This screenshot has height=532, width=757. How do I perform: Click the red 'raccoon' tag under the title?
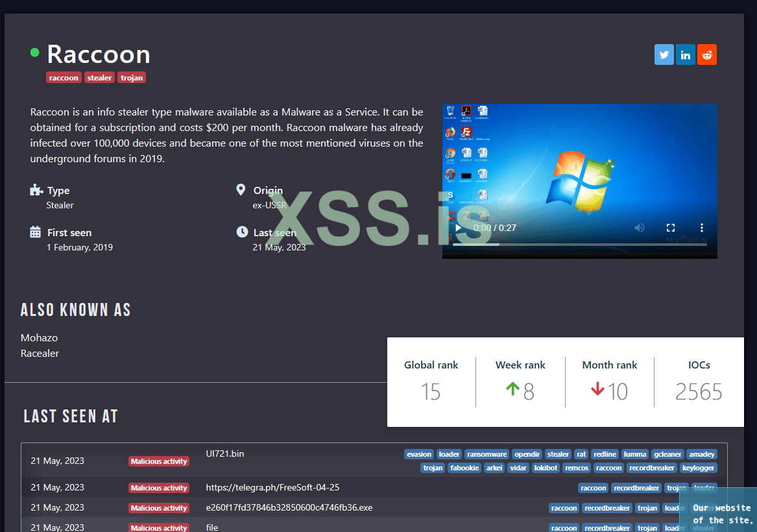[x=64, y=78]
